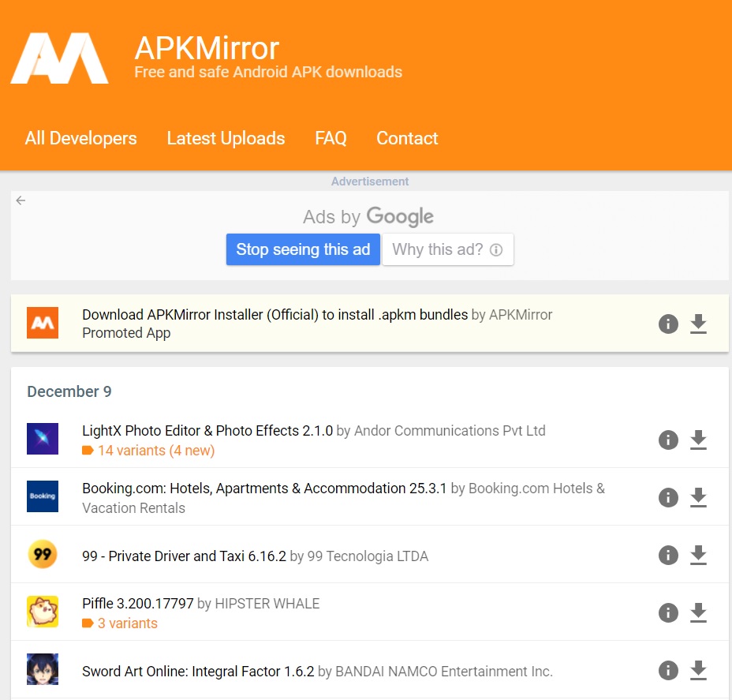Viewport: 732px width, 700px height.
Task: Open developer Andor Communications Pvt Ltd
Action: pos(450,431)
